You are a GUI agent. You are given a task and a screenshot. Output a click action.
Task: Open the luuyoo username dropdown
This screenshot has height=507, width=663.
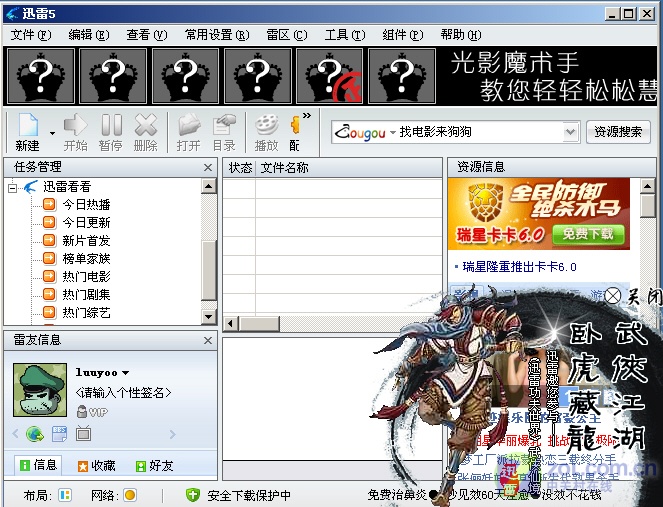tap(125, 373)
